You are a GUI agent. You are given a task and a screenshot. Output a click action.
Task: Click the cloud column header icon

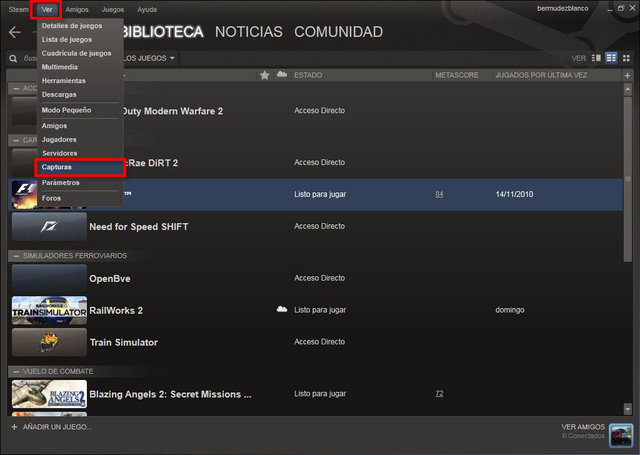[281, 75]
